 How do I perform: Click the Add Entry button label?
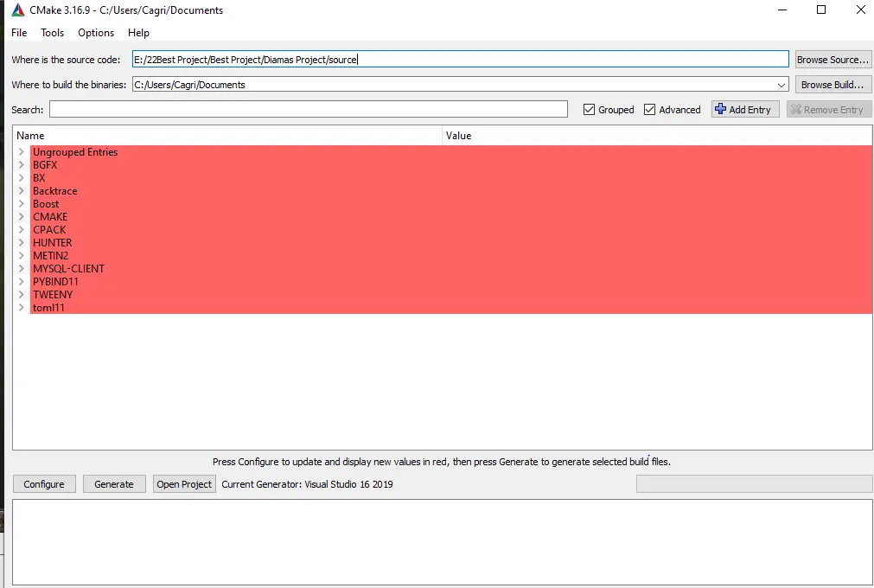point(750,110)
